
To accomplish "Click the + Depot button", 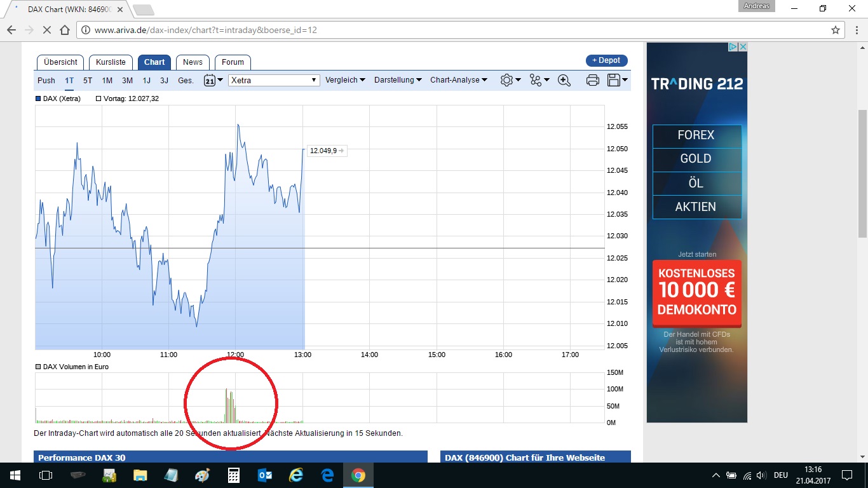I will point(606,60).
